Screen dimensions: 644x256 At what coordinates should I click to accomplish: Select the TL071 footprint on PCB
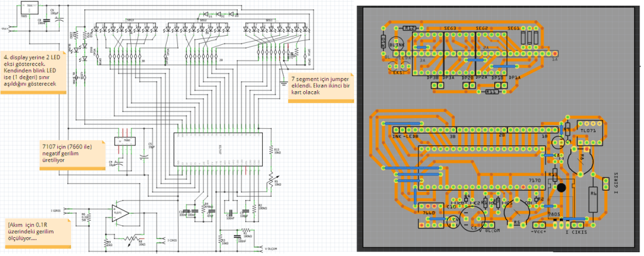(x=587, y=128)
